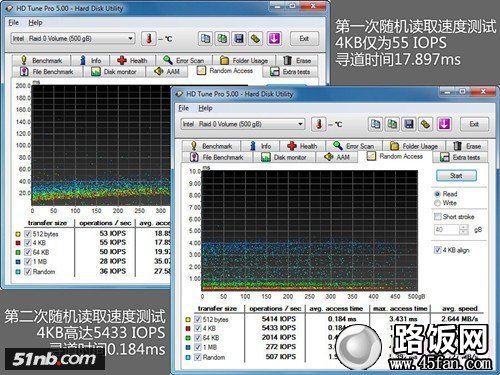Toggle the 4 KB align checkbox
This screenshot has width=500, height=375.
pyautogui.click(x=438, y=250)
